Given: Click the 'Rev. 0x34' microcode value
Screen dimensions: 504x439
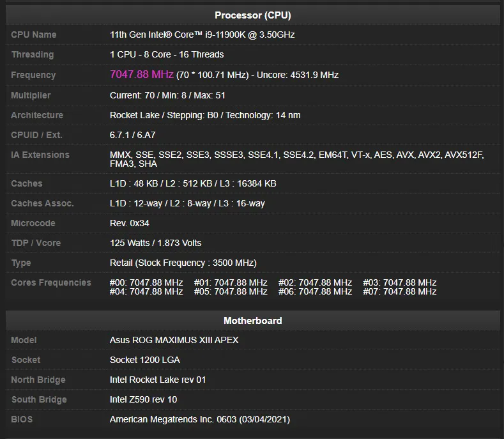Looking at the screenshot, I should [130, 223].
